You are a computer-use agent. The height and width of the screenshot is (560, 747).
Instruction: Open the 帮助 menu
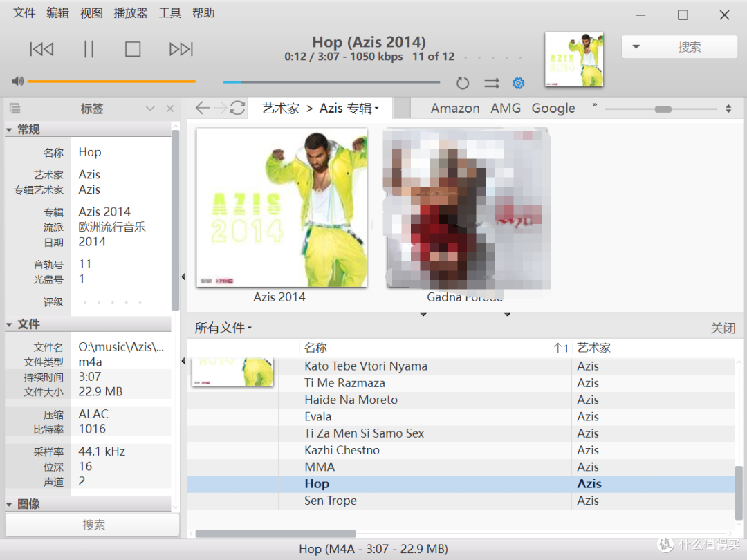pyautogui.click(x=203, y=13)
